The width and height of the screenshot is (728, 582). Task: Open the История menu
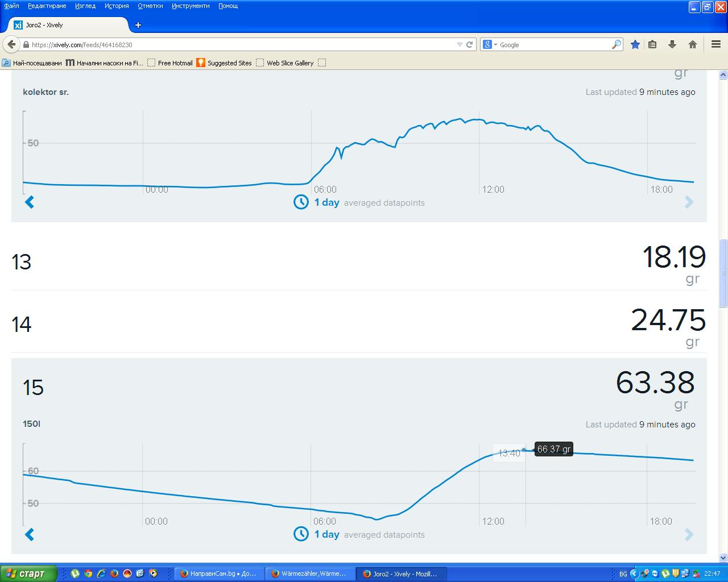117,6
